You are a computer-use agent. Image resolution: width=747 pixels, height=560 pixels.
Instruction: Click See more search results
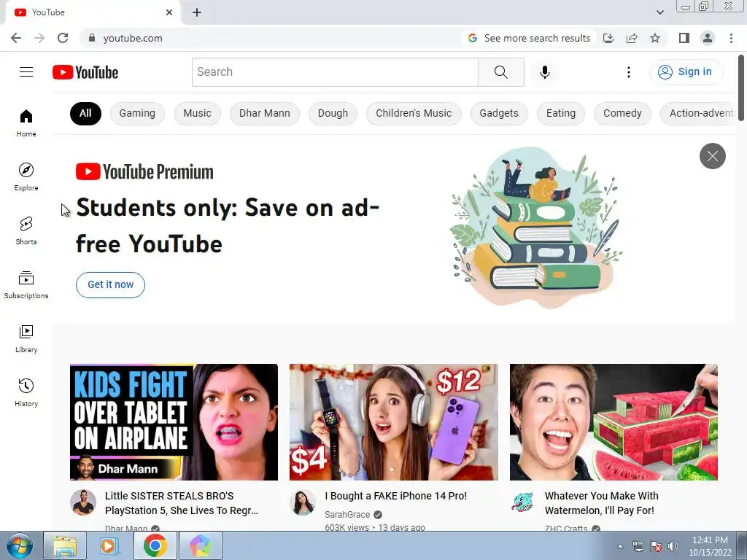(529, 38)
